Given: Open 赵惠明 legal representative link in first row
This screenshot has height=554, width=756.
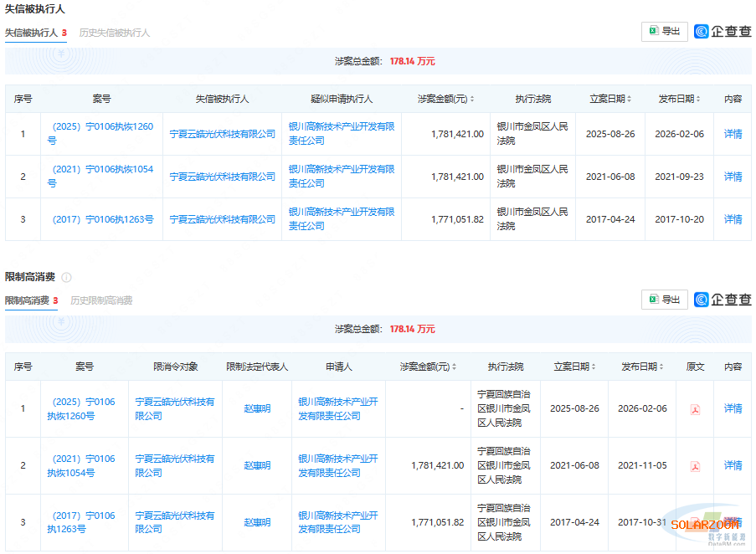Looking at the screenshot, I should [x=257, y=409].
